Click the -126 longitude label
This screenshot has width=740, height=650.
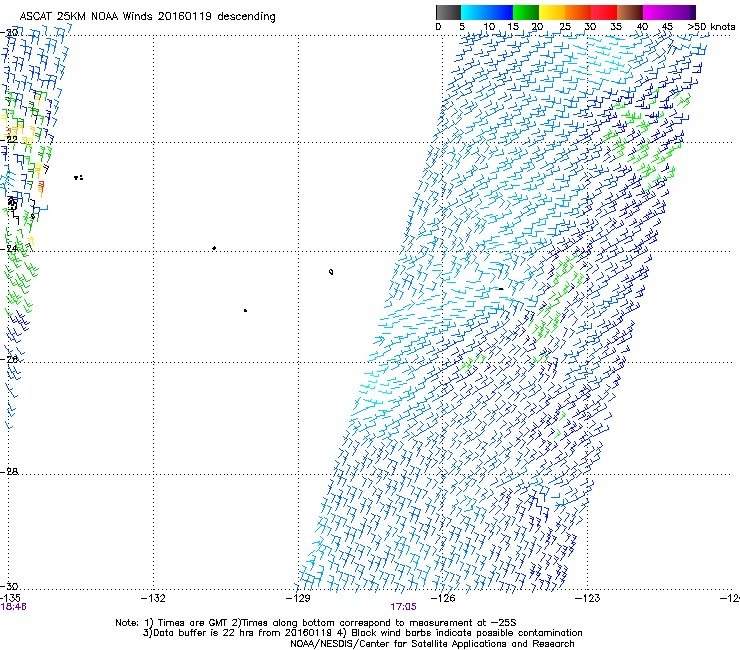(x=443, y=598)
